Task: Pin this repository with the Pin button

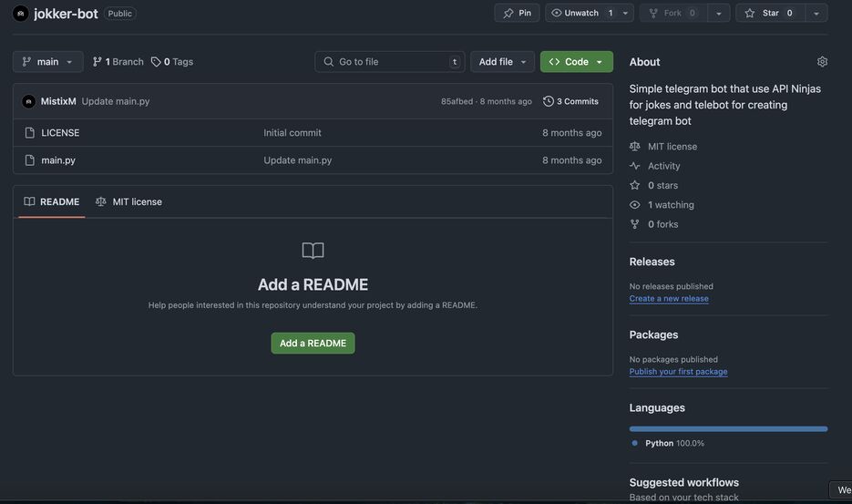Action: 517,13
